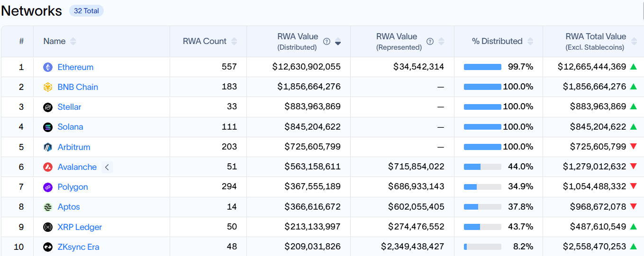Toggle sort on RWA Total Value column
Screen dimensions: 644x256
click(x=634, y=42)
